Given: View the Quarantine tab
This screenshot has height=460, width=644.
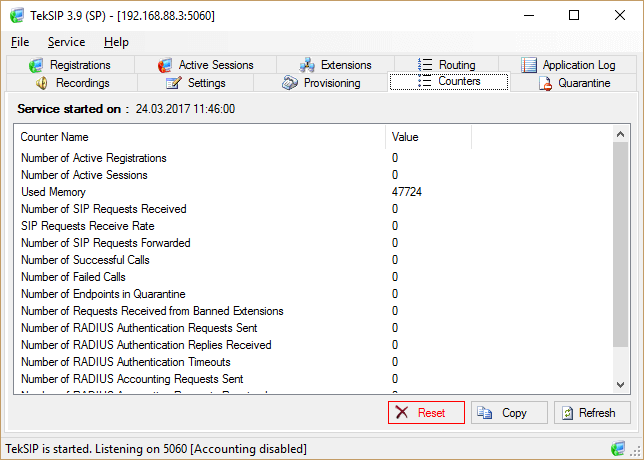Looking at the screenshot, I should coord(574,83).
